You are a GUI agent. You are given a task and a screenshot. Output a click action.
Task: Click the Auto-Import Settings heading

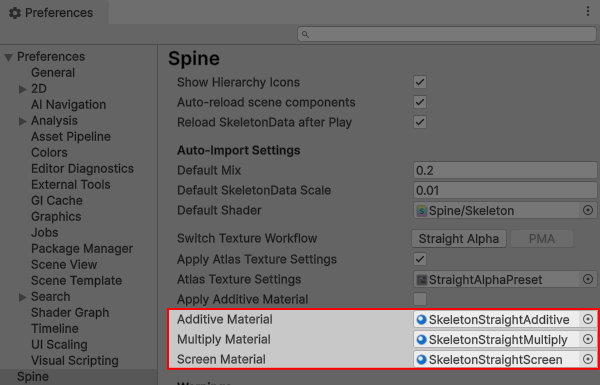238,150
